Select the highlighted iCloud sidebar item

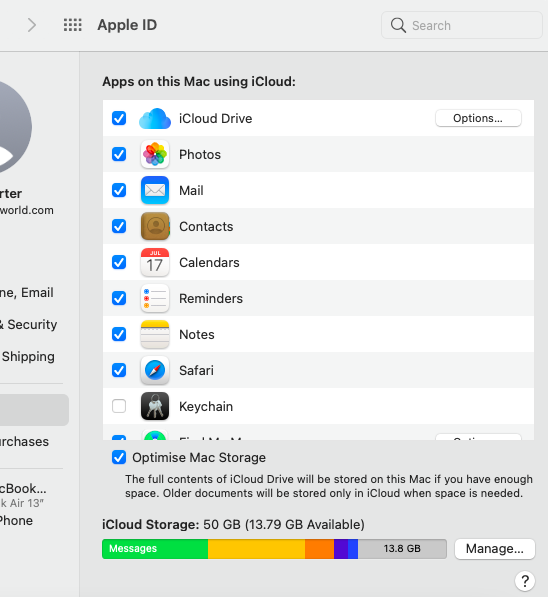pos(34,410)
